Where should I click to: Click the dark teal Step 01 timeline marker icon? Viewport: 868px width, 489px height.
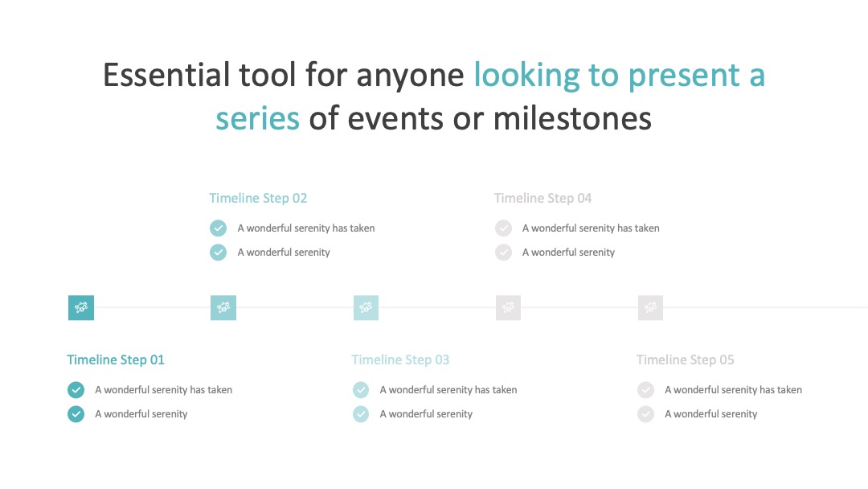pos(81,307)
